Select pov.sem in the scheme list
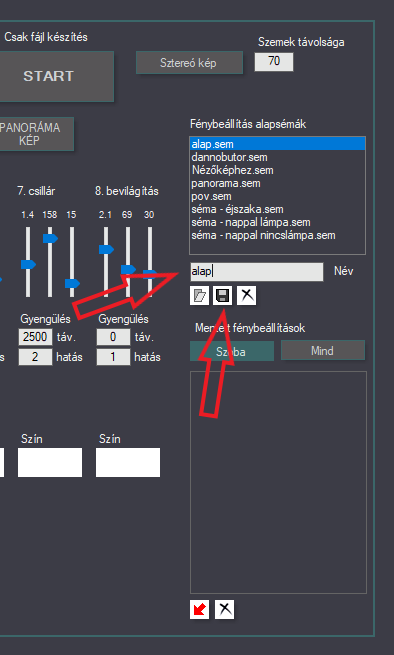This screenshot has width=394, height=655. point(277,196)
